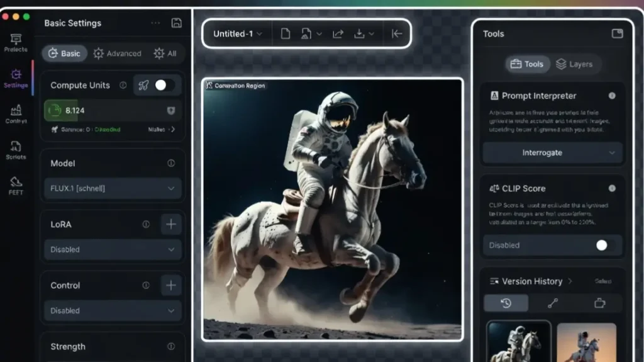Click the Select link in Version History

pyautogui.click(x=602, y=281)
